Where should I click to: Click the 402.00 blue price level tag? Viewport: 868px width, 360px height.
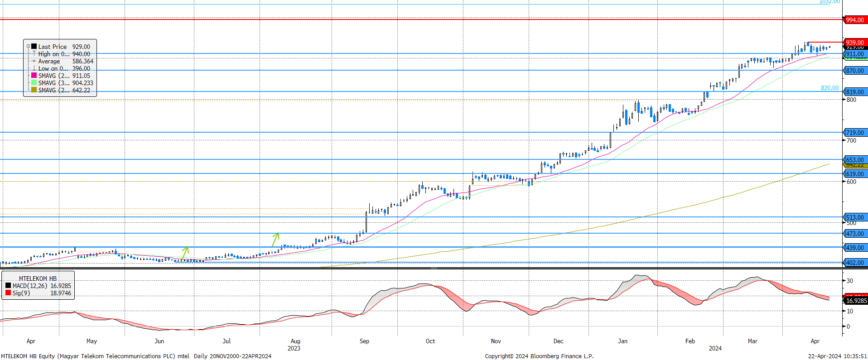click(x=855, y=263)
